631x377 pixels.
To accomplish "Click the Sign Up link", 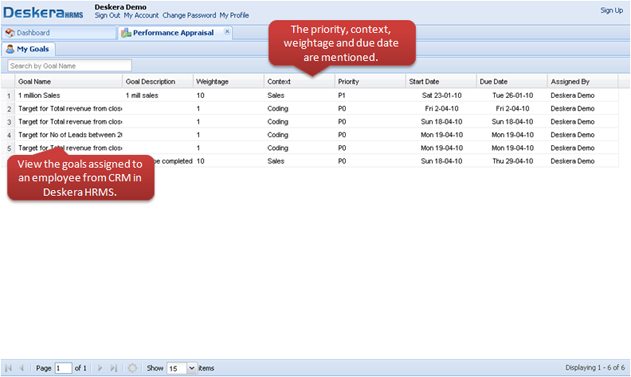I will [x=612, y=10].
